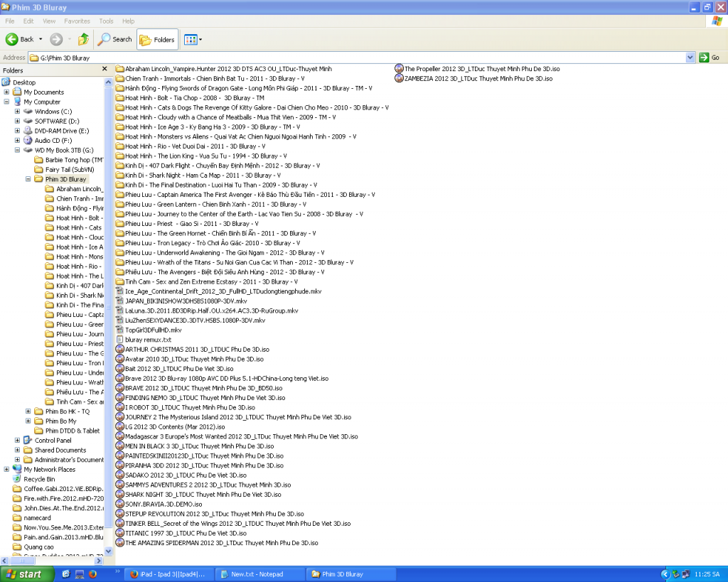
Task: Open the Help menu
Action: pyautogui.click(x=128, y=21)
